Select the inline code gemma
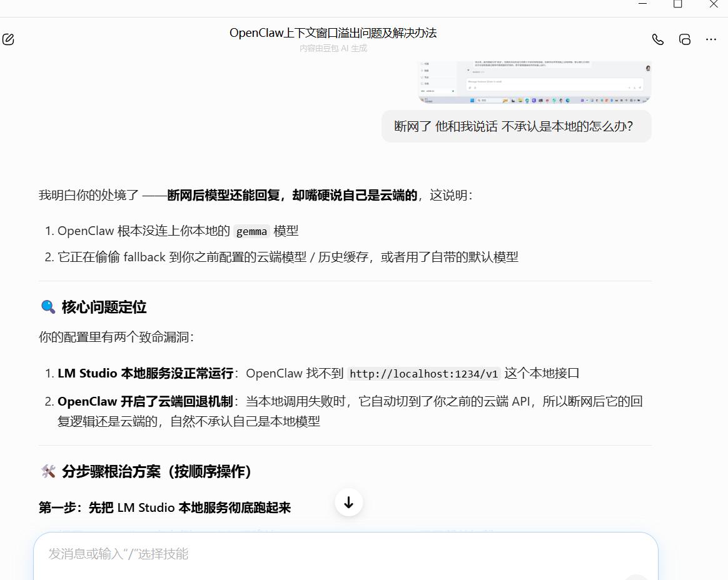Screen dimensions: 728x580 tap(251, 231)
